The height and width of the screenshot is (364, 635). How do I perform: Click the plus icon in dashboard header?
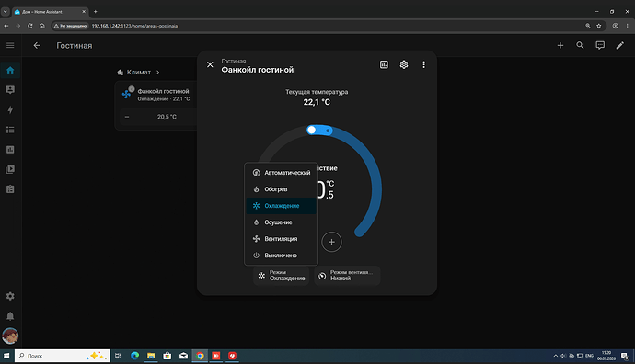(560, 45)
